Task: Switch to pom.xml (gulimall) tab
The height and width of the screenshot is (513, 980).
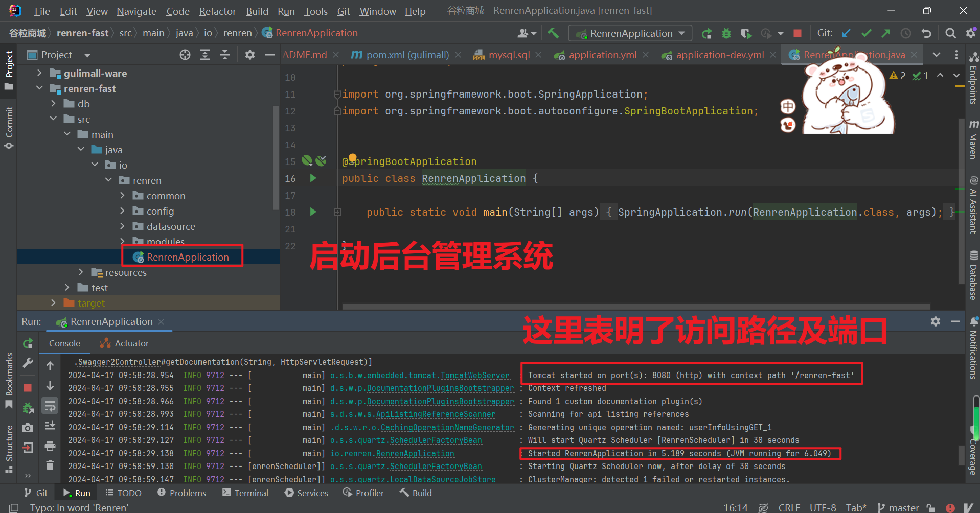Action: pos(407,55)
